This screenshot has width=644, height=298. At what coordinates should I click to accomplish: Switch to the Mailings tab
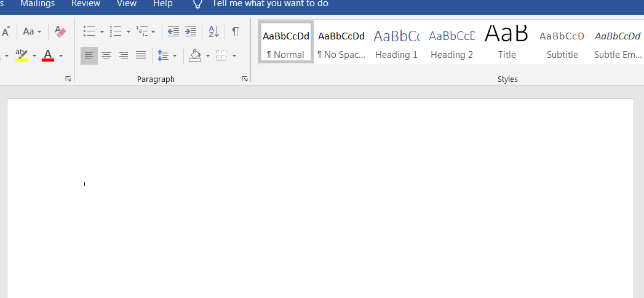38,4
